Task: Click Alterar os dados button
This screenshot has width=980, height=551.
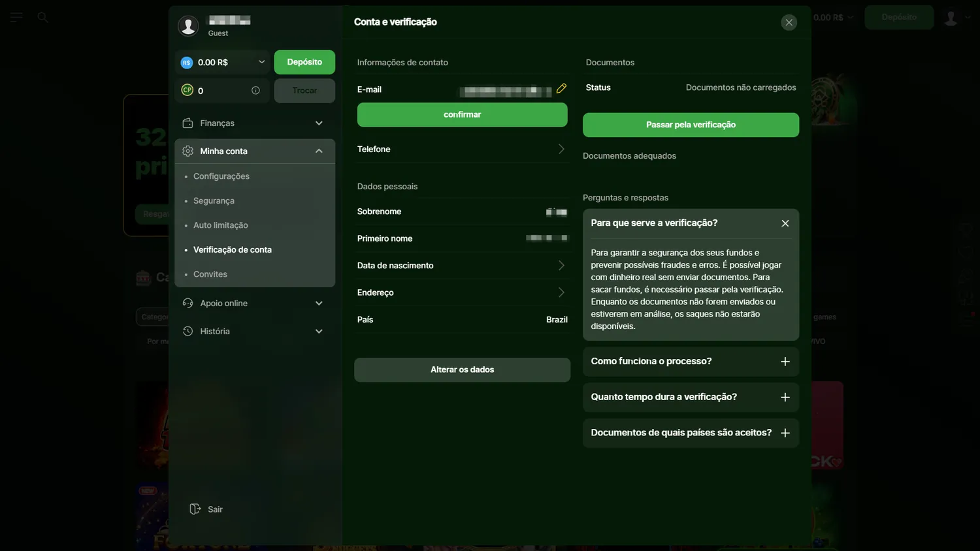Action: [x=463, y=370]
